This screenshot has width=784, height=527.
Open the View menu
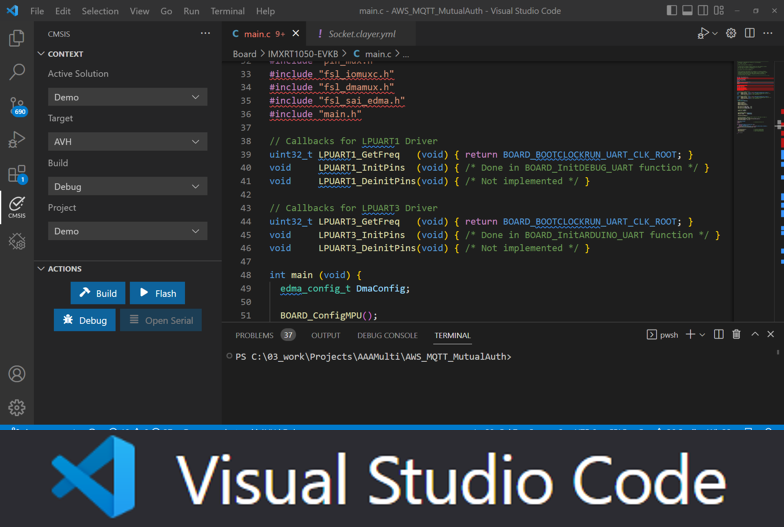tap(139, 10)
